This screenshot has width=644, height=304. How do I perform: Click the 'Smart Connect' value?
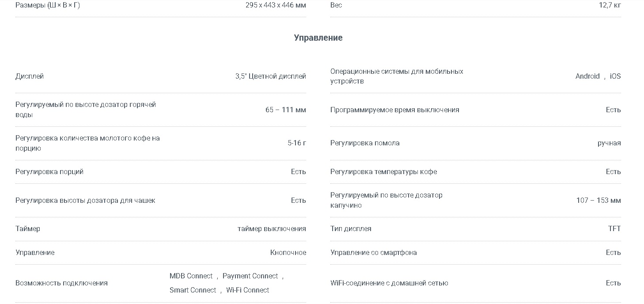point(193,290)
